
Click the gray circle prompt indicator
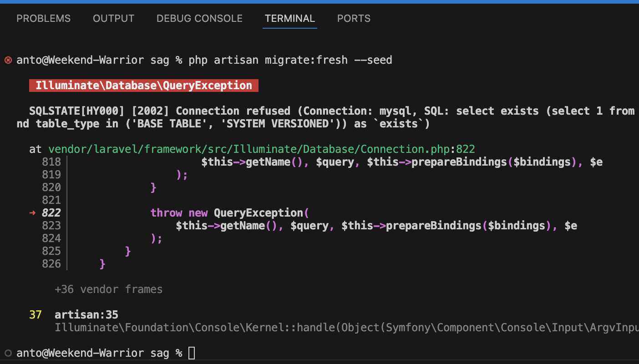(8, 353)
